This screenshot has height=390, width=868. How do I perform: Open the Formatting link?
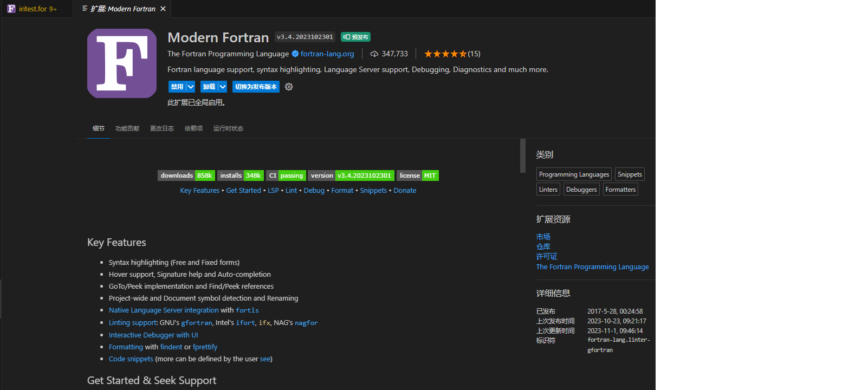(126, 347)
